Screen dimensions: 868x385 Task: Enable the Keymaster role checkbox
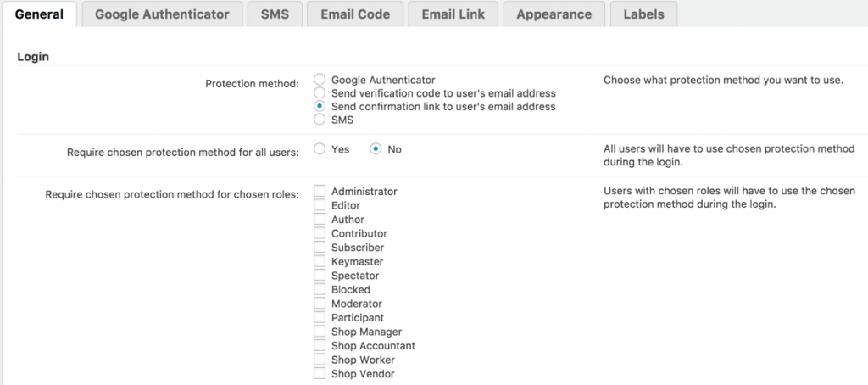[x=320, y=262]
